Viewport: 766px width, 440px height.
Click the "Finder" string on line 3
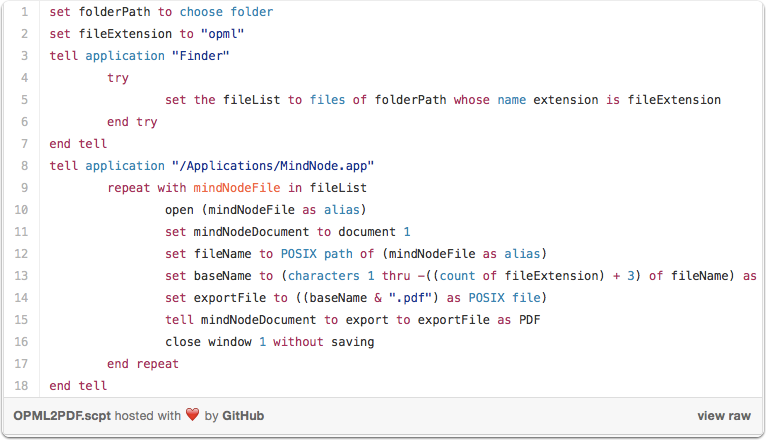click(x=200, y=56)
